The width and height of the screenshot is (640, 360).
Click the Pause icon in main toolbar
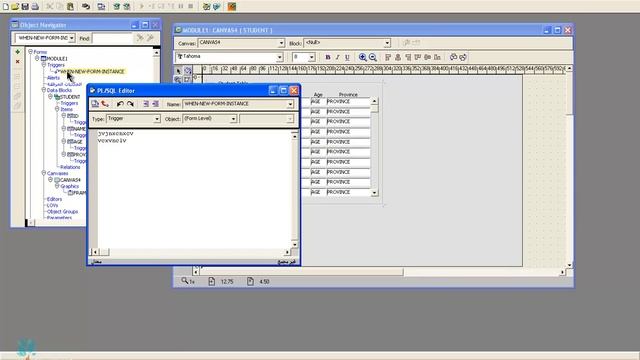point(181,7)
